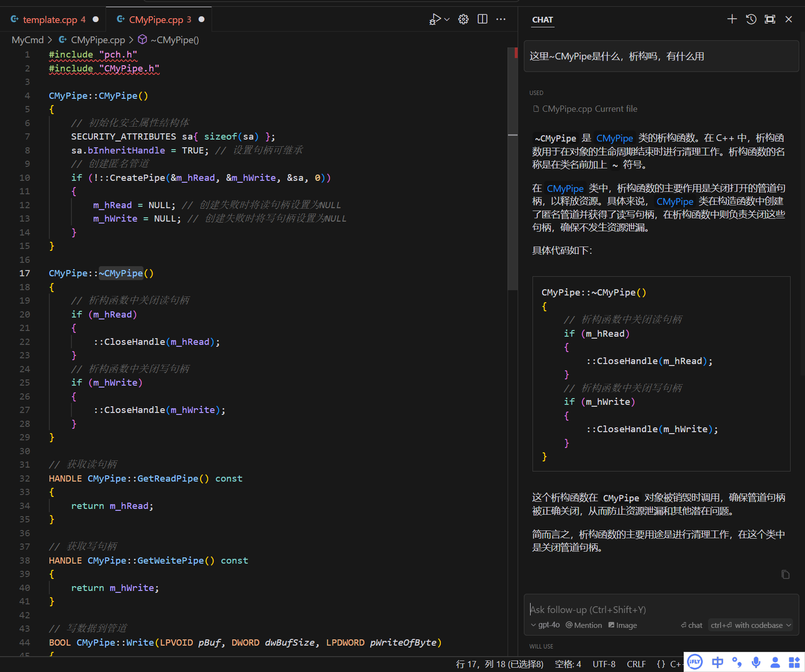Click the C++ file icon on CMyPipe.cpp tab
Viewport: 805px width, 672px height.
click(x=121, y=19)
